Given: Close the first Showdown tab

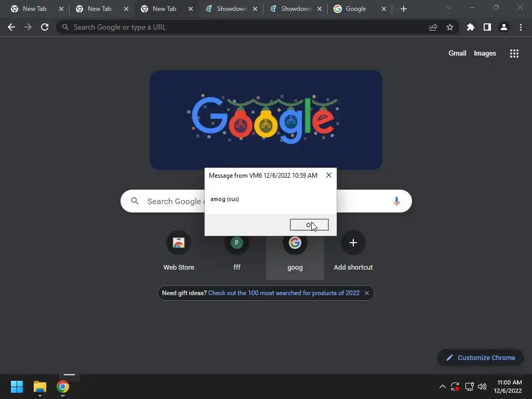Looking at the screenshot, I should click(x=255, y=9).
